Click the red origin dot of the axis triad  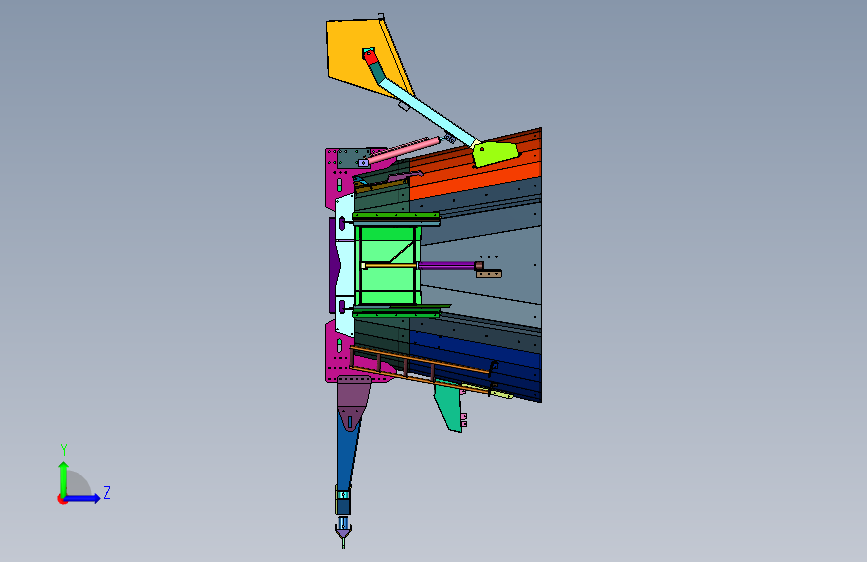pyautogui.click(x=61, y=500)
